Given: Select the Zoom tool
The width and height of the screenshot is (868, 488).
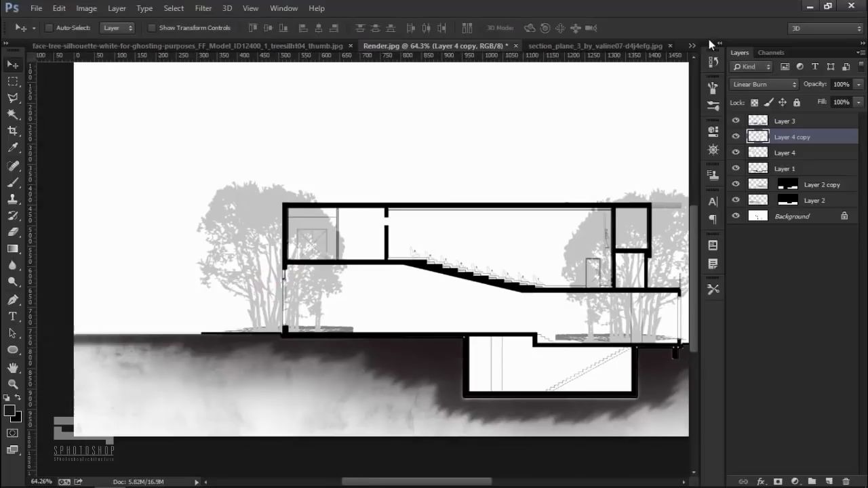Looking at the screenshot, I should point(13,384).
